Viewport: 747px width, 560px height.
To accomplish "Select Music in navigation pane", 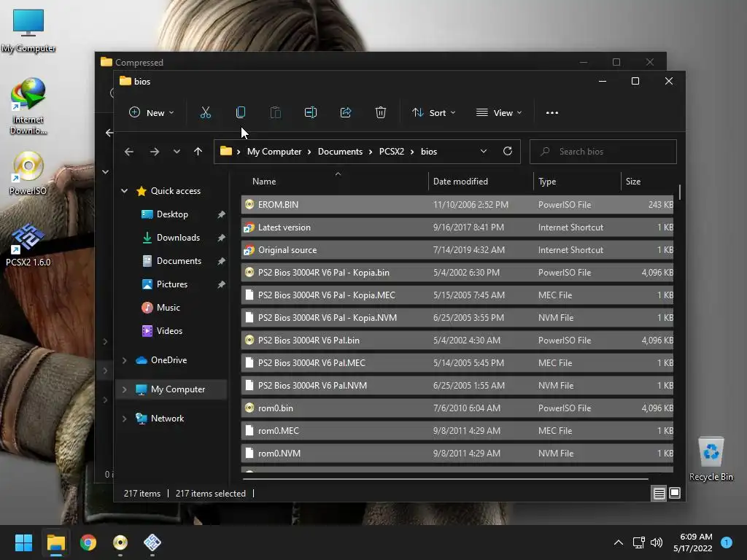I will click(168, 308).
